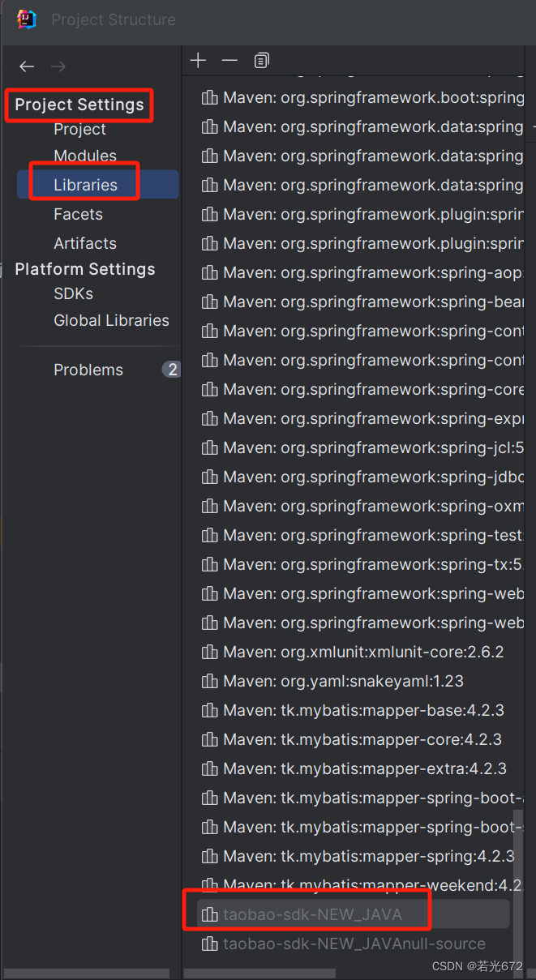Click library icon of mapper-base row
536x980 pixels.
point(209,710)
